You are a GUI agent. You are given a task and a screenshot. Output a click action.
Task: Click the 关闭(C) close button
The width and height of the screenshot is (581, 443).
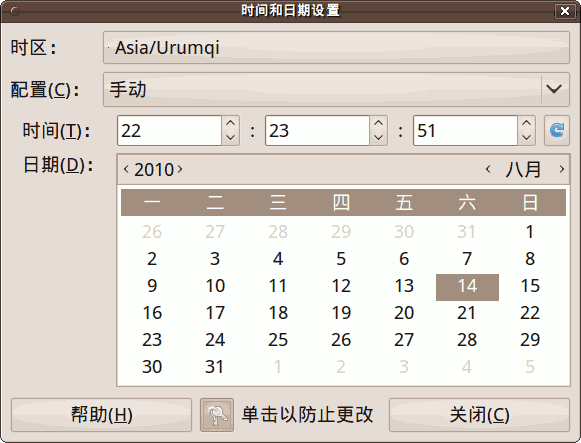(479, 415)
